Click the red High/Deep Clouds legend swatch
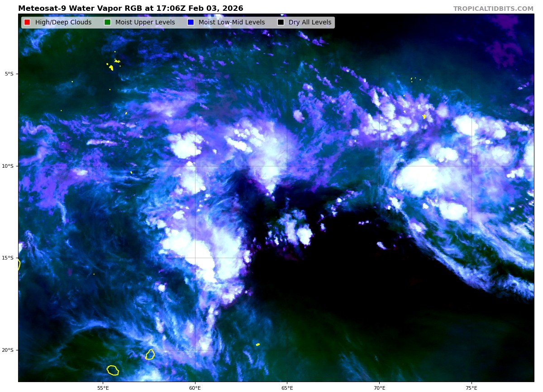The height and width of the screenshot is (392, 543). [x=27, y=22]
